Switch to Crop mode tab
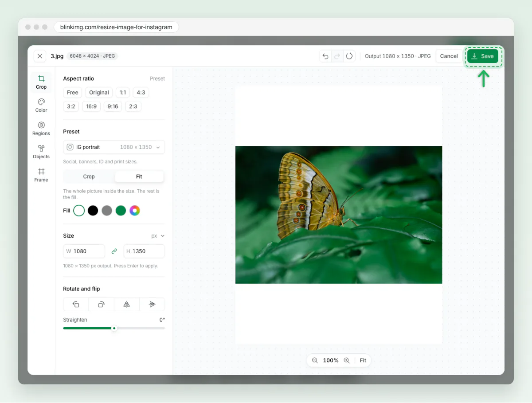The width and height of the screenshot is (532, 403). 89,176
